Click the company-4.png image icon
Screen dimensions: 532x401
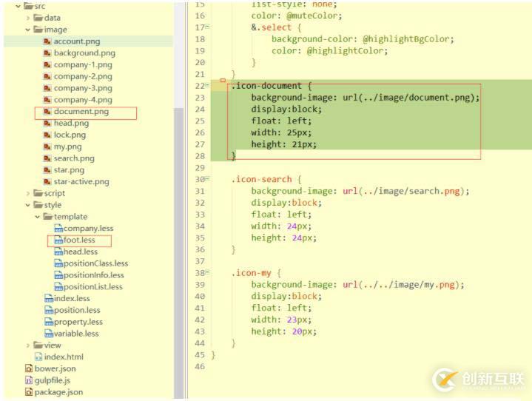(47, 100)
